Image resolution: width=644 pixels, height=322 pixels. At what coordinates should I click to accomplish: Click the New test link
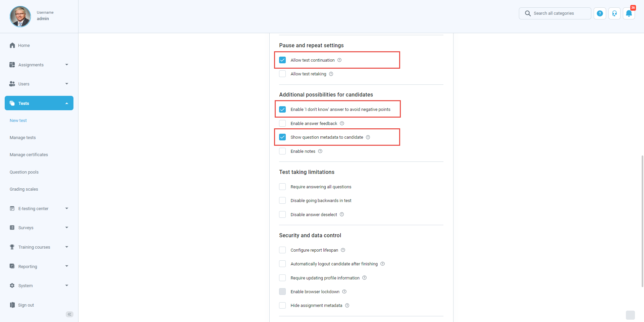18,121
